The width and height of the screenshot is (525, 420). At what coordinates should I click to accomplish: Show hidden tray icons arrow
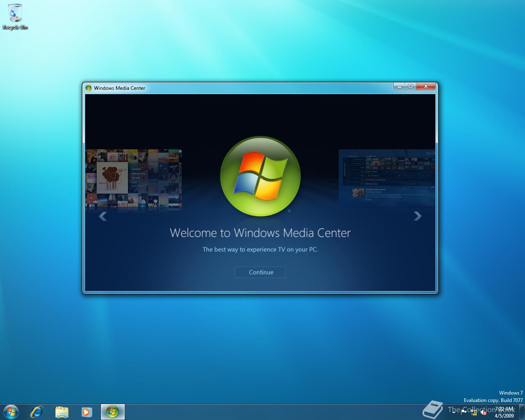coord(454,413)
